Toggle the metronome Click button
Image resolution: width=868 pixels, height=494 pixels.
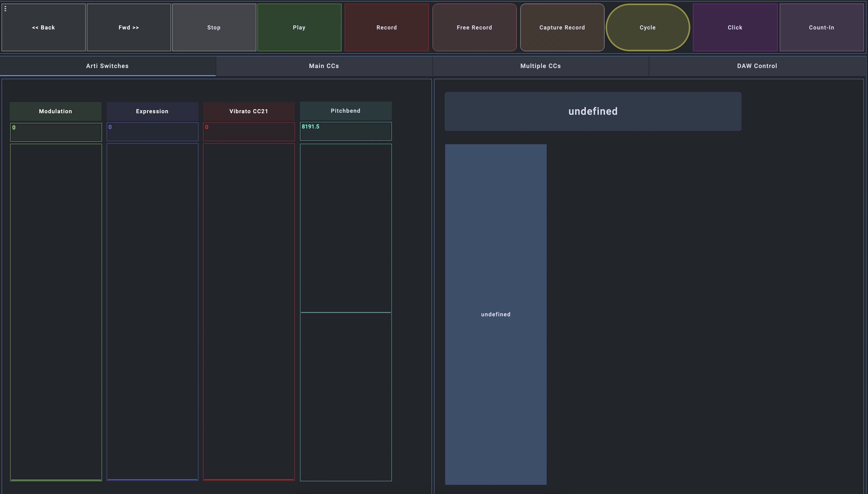[x=735, y=27]
